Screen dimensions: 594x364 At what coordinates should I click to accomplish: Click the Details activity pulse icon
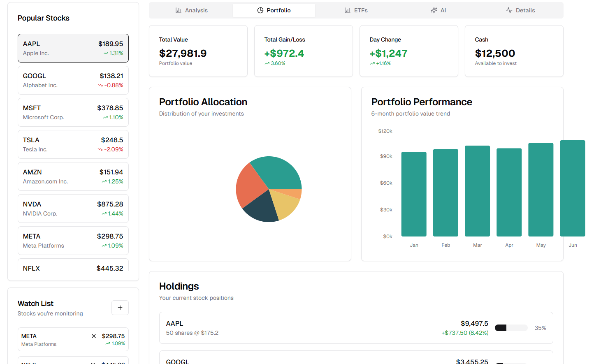coord(509,10)
